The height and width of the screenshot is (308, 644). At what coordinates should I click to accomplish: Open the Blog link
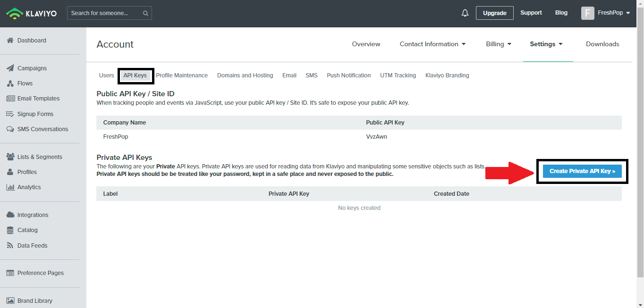pyautogui.click(x=561, y=13)
